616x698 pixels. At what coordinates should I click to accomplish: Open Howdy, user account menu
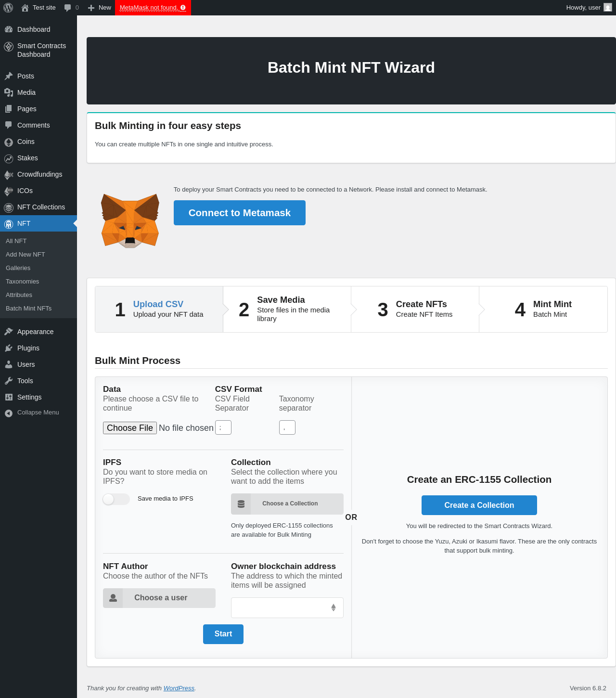tap(589, 8)
